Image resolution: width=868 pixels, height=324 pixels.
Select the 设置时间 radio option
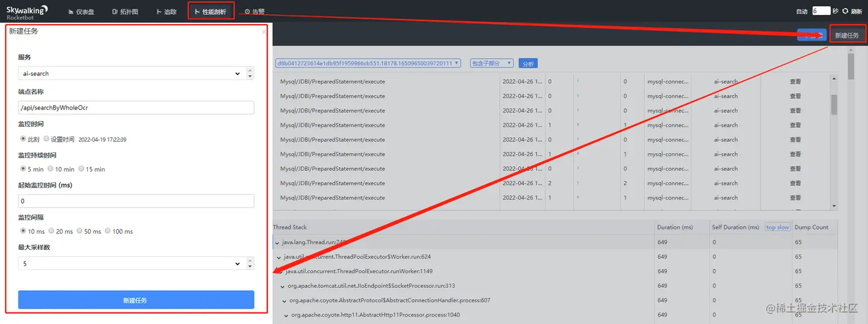46,139
